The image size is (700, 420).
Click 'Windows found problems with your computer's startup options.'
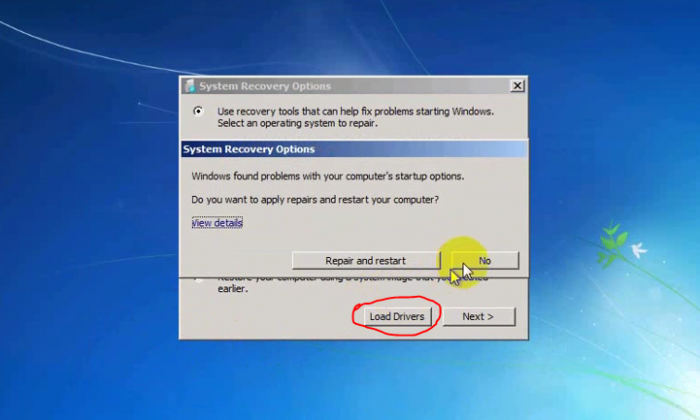point(328,176)
